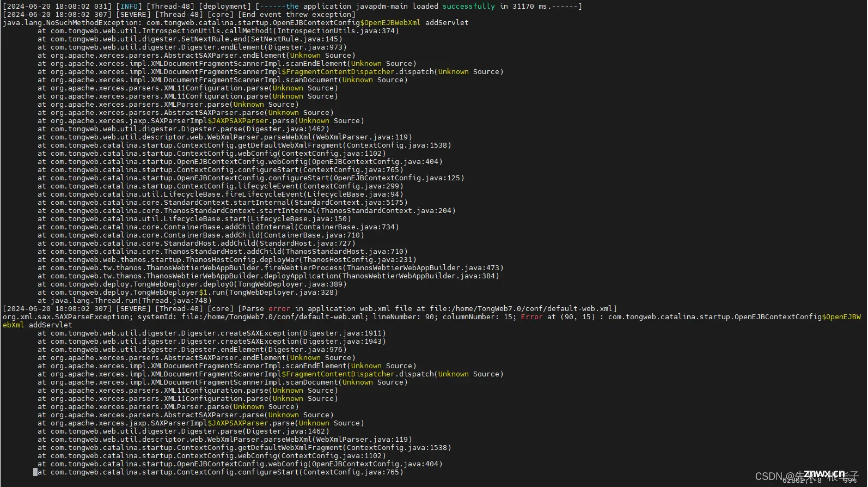
Task: Click the "[INFO]" log level tag
Action: (x=129, y=7)
